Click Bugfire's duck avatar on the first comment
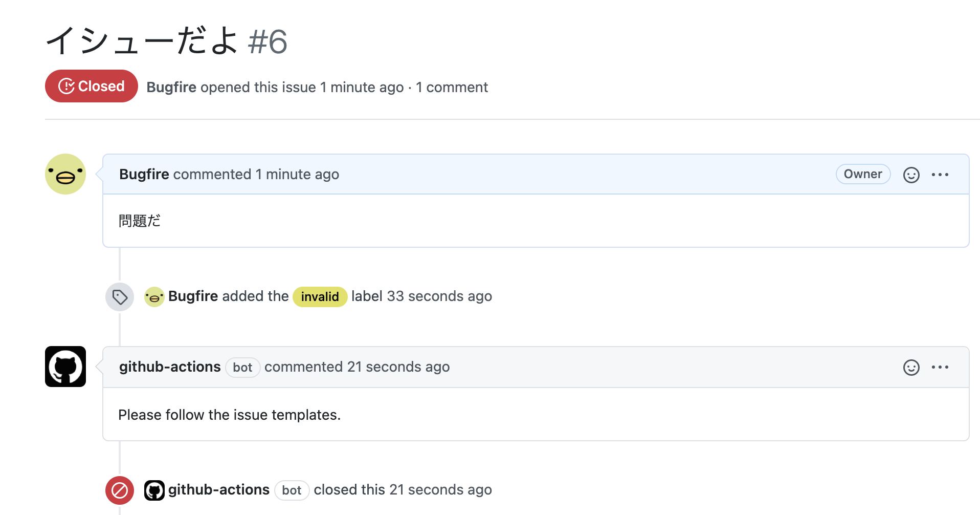 [x=65, y=174]
